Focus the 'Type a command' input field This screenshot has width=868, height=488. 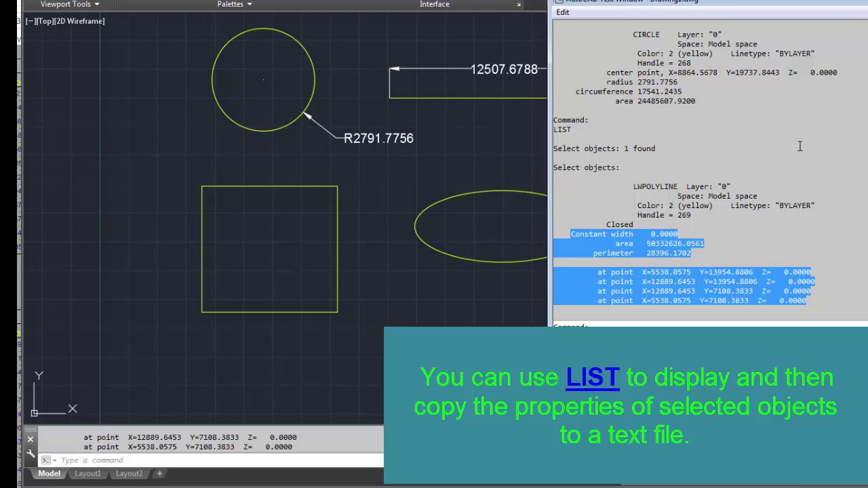[x=220, y=460]
